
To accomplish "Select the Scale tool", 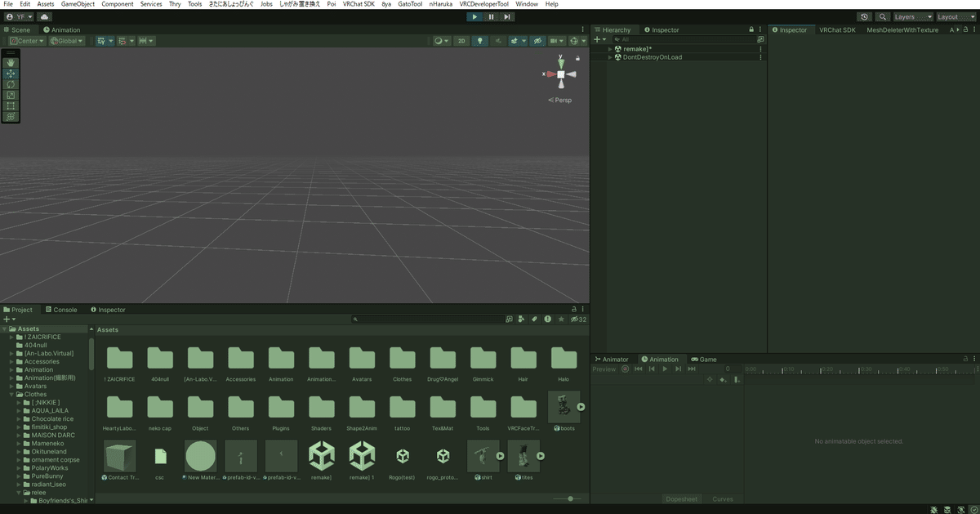I will [11, 95].
